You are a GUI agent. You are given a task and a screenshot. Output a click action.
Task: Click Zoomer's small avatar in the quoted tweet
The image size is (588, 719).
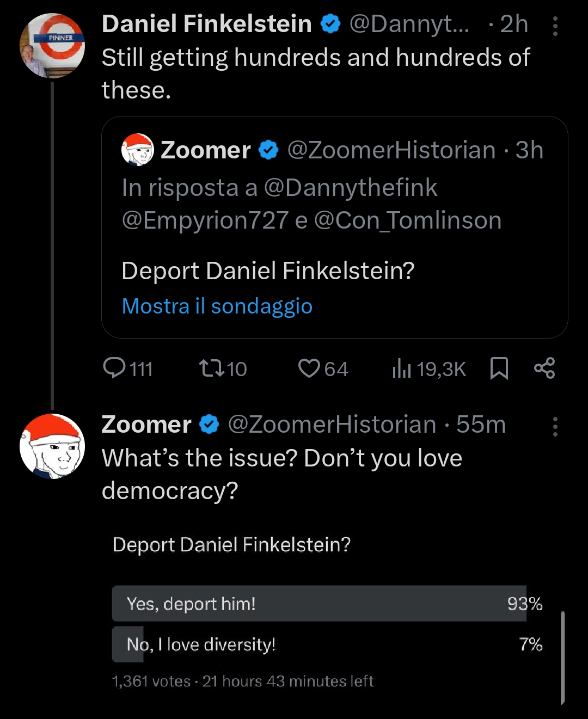pyautogui.click(x=137, y=150)
